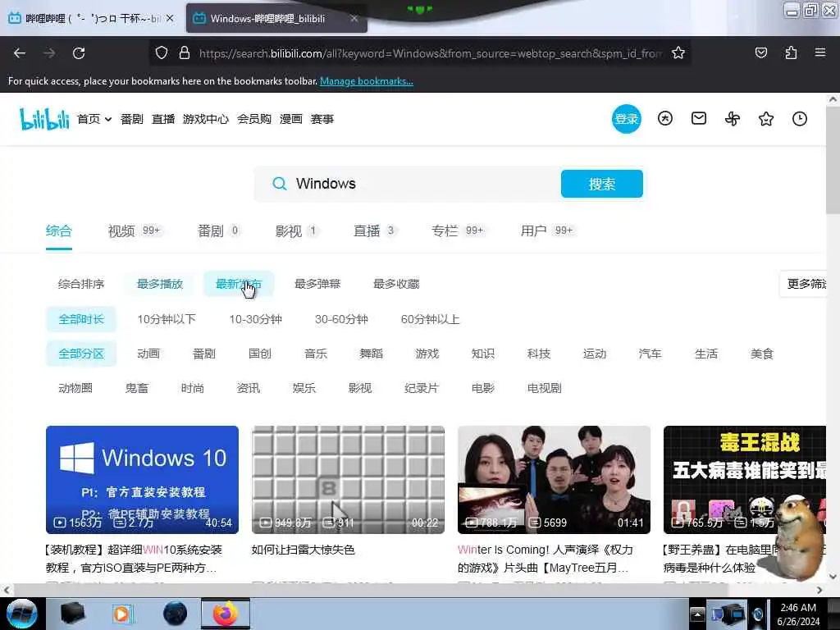This screenshot has width=840, height=630.
Task: Open the messages envelope icon
Action: (x=699, y=118)
